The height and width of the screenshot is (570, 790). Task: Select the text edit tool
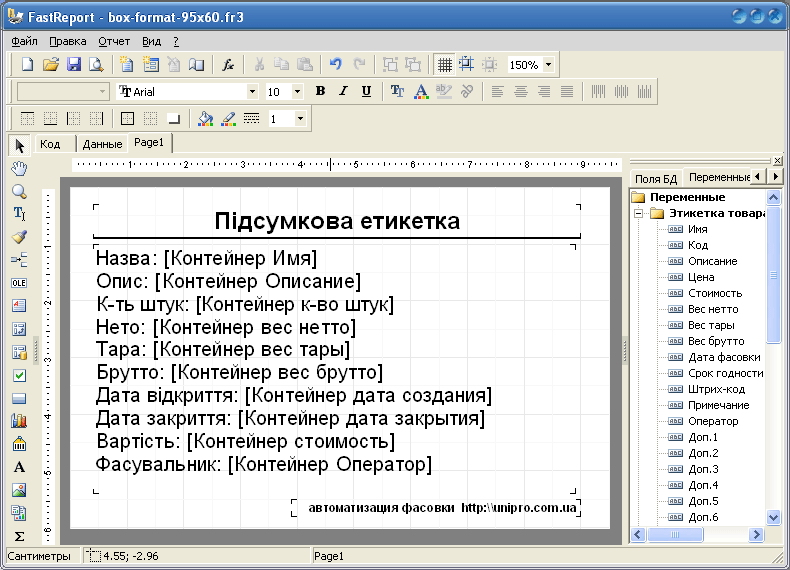(19, 214)
